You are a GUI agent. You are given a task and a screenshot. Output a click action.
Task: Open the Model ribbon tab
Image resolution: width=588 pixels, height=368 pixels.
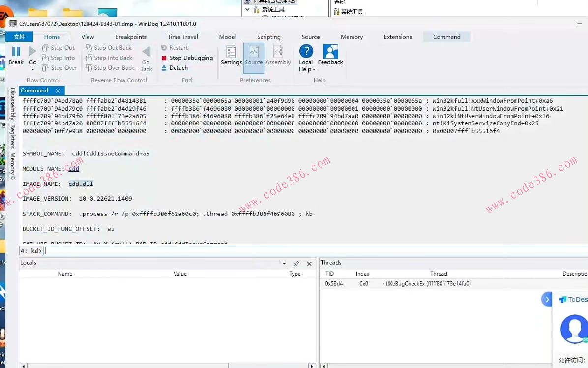pyautogui.click(x=227, y=37)
